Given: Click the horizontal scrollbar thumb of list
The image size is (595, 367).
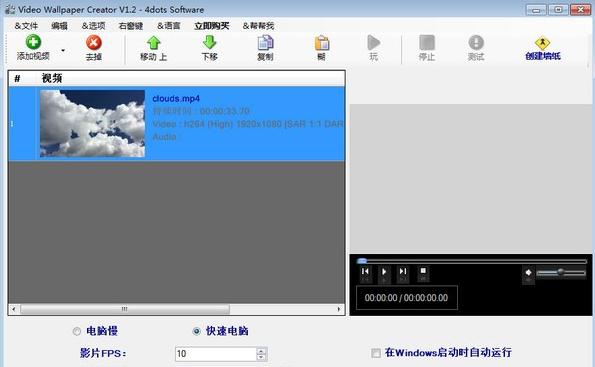Looking at the screenshot, I should [x=125, y=309].
